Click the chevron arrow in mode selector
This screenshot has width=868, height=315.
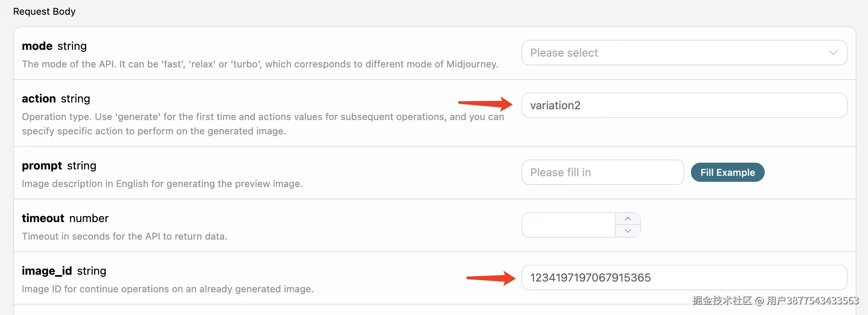(x=833, y=53)
